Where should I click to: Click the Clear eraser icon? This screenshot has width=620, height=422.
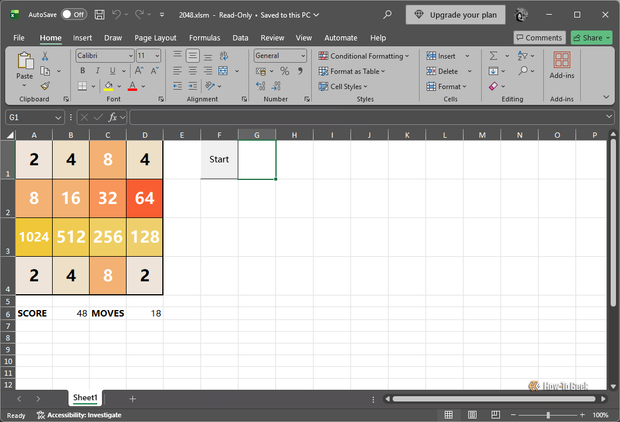click(x=493, y=86)
